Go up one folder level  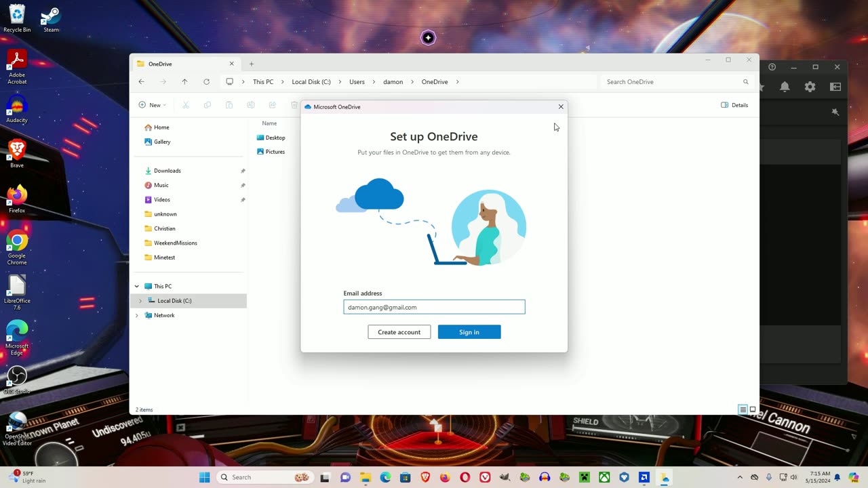[184, 81]
